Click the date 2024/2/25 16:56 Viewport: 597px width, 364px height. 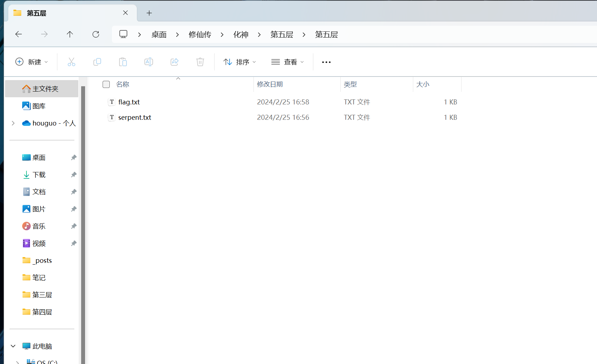283,117
